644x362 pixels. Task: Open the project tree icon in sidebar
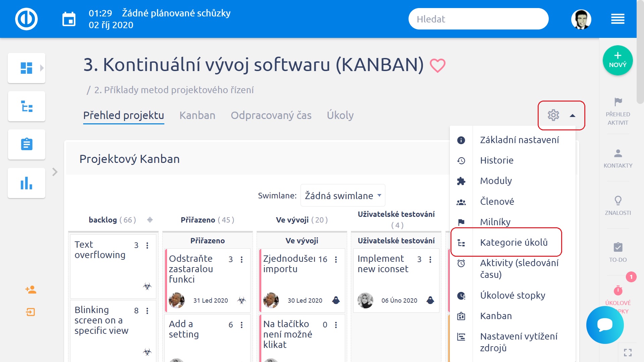coord(26,106)
